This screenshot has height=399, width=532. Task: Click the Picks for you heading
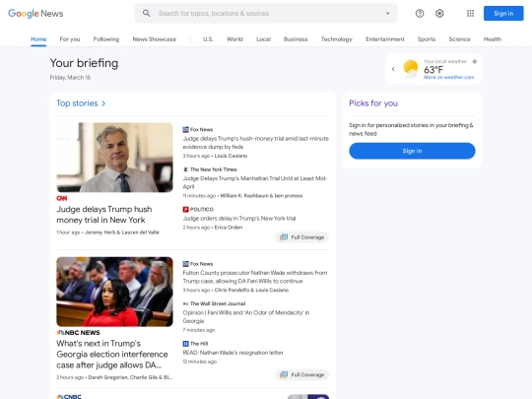[x=373, y=103]
